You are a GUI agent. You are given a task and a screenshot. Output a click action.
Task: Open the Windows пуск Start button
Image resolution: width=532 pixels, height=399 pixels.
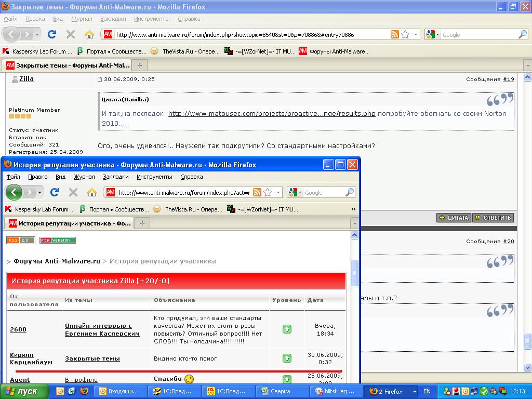coord(24,391)
